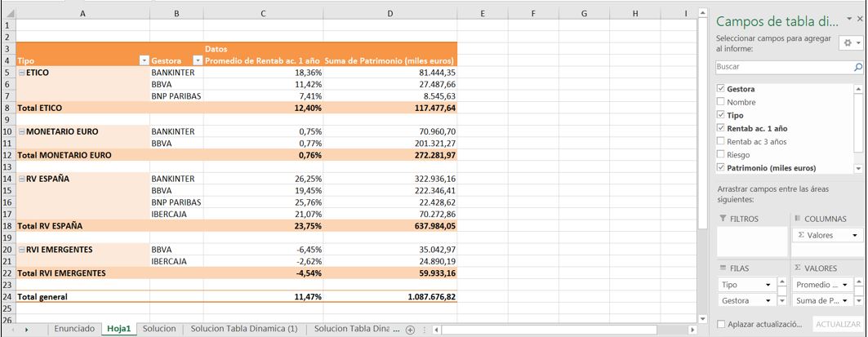Click FILAS area scroll down arrow

click(x=782, y=301)
